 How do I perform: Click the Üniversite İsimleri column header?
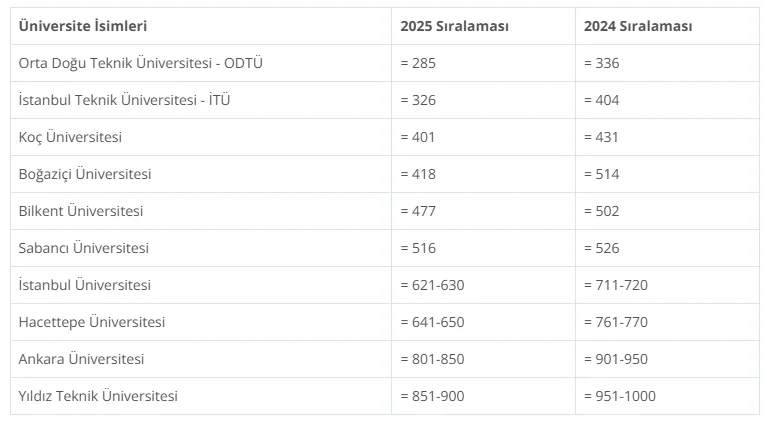[82, 26]
